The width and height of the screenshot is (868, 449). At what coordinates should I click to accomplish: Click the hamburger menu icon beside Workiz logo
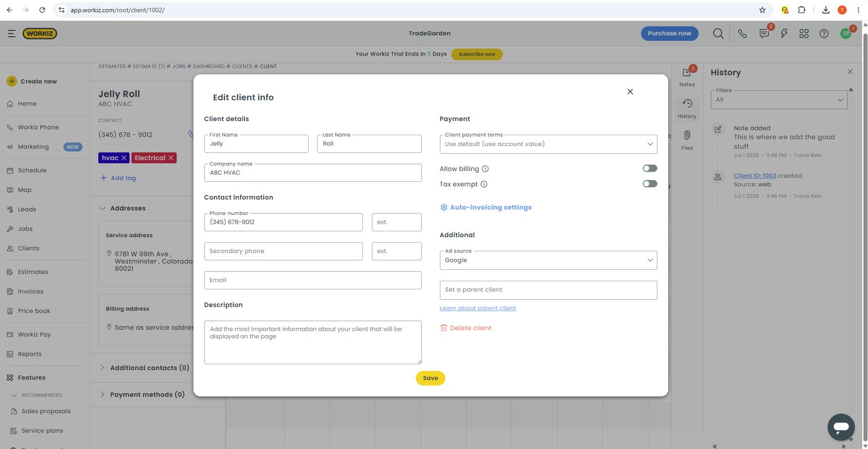tap(11, 34)
